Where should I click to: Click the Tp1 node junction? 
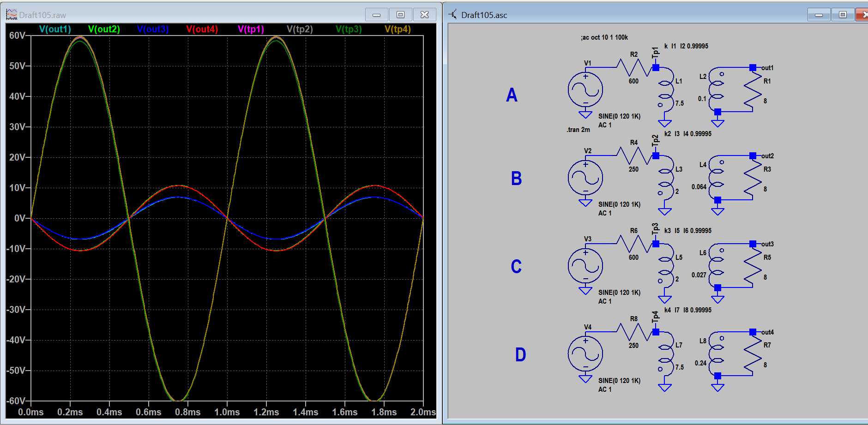(656, 68)
